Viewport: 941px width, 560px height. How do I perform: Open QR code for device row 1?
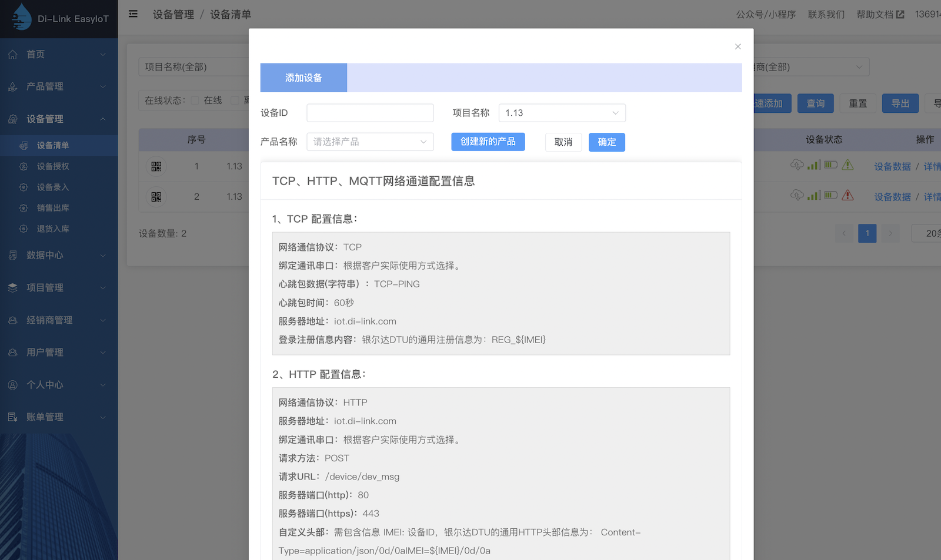pyautogui.click(x=156, y=166)
